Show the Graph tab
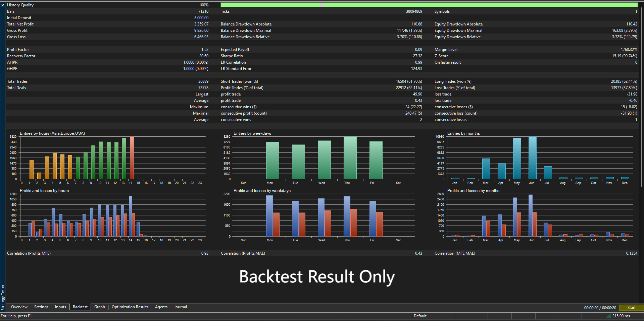 [x=100, y=307]
